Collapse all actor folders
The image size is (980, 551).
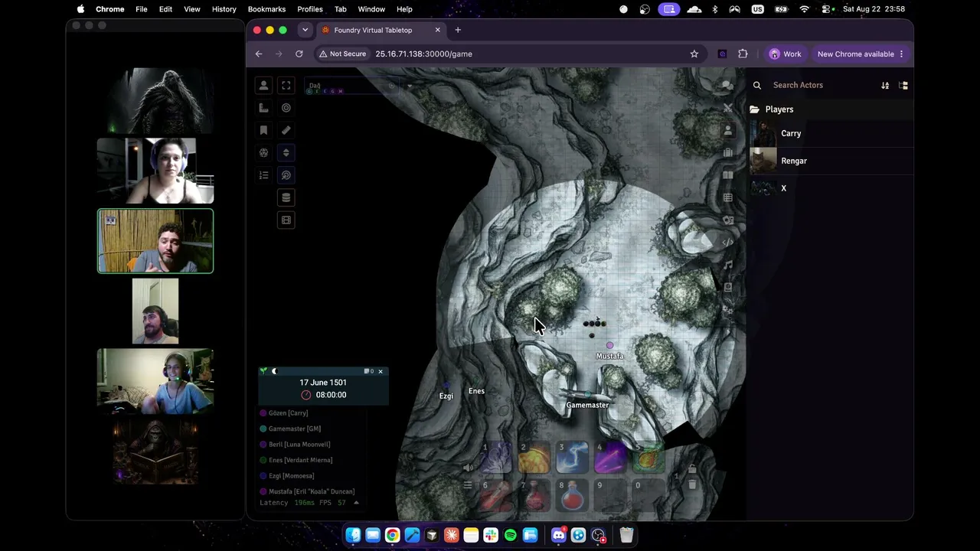point(903,86)
